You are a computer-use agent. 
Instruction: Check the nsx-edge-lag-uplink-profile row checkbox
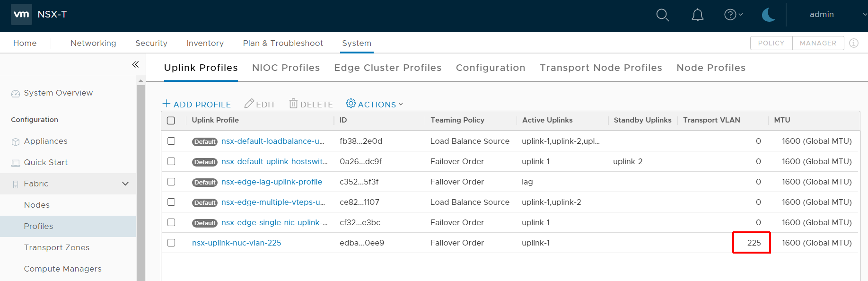coord(171,182)
